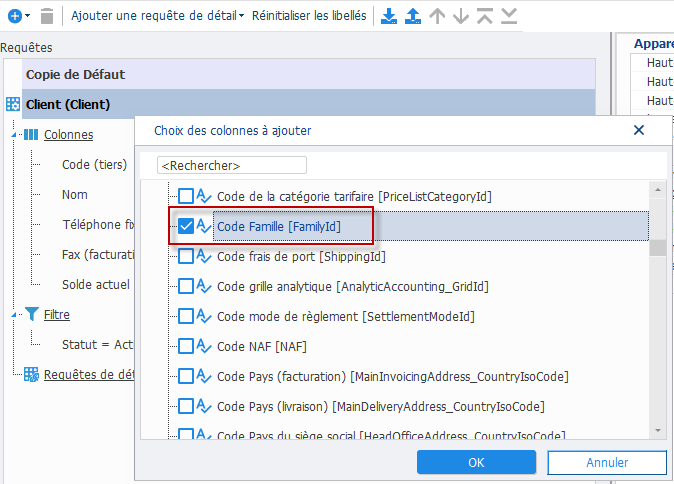Click the Filtre funnel icon
The image size is (674, 484).
pyautogui.click(x=32, y=314)
